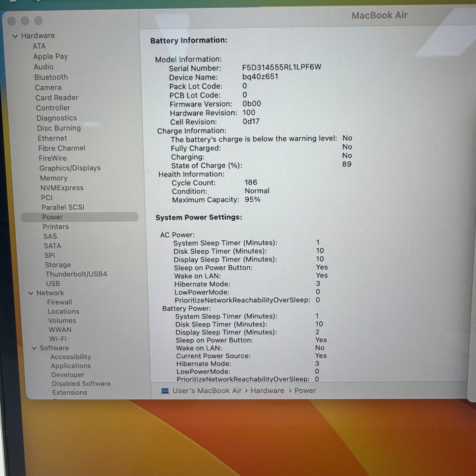Select Fibre Channel entry
This screenshot has height=476, width=476.
click(62, 148)
